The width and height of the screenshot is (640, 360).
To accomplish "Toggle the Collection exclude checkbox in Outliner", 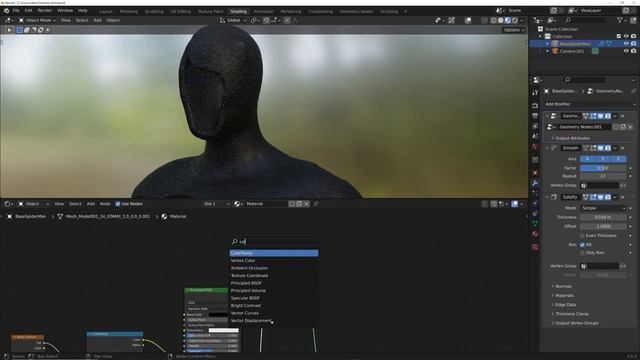I will 619,36.
